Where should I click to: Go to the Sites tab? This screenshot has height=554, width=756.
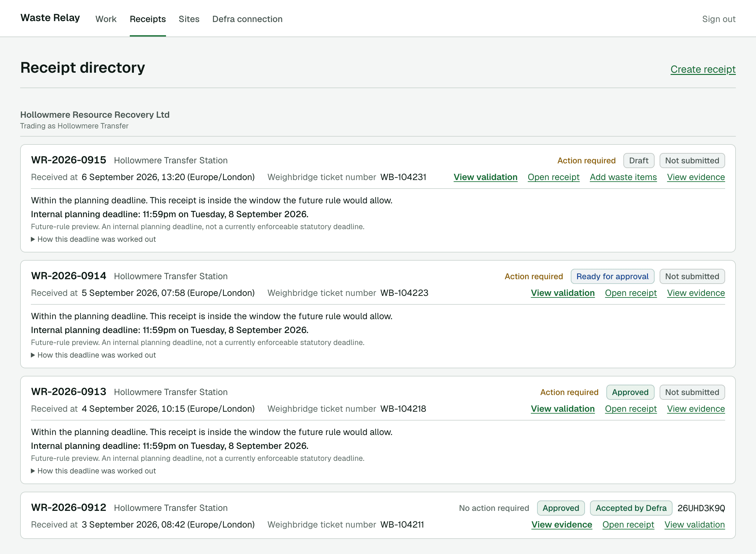[189, 19]
